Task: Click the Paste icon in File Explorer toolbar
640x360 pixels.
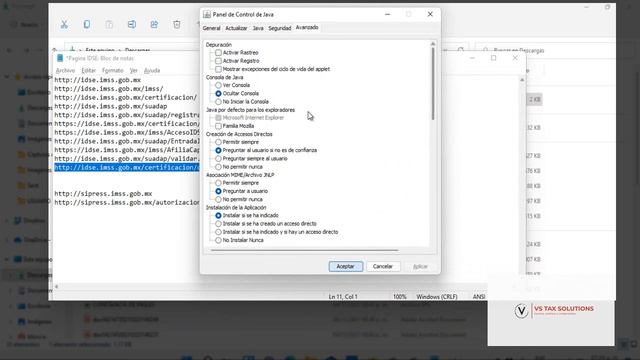Action: point(109,24)
